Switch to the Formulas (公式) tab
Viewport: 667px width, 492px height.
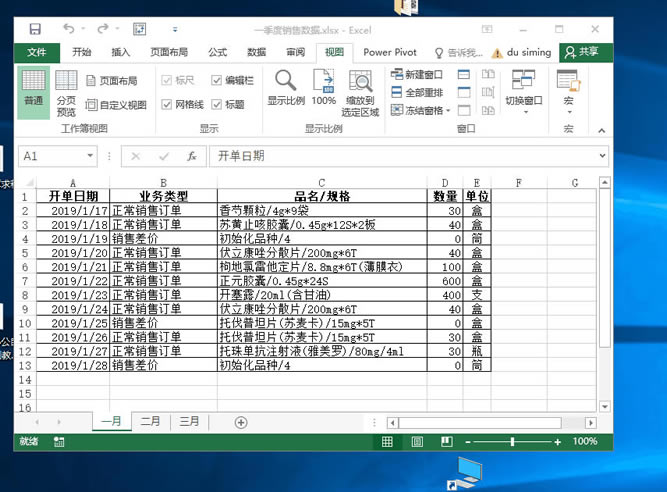coord(217,52)
